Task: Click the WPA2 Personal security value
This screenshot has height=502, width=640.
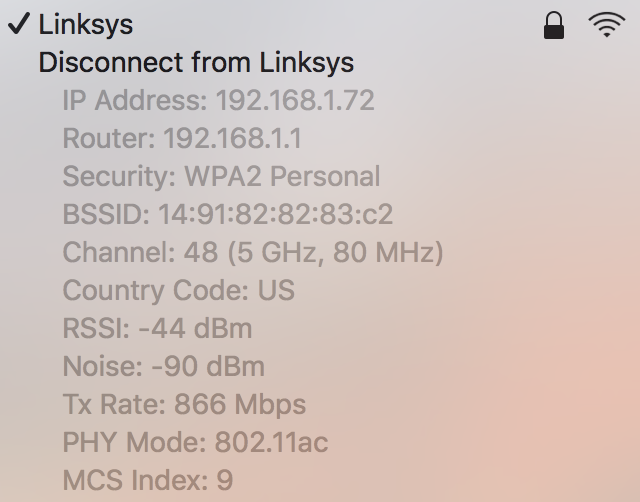Action: (x=282, y=176)
